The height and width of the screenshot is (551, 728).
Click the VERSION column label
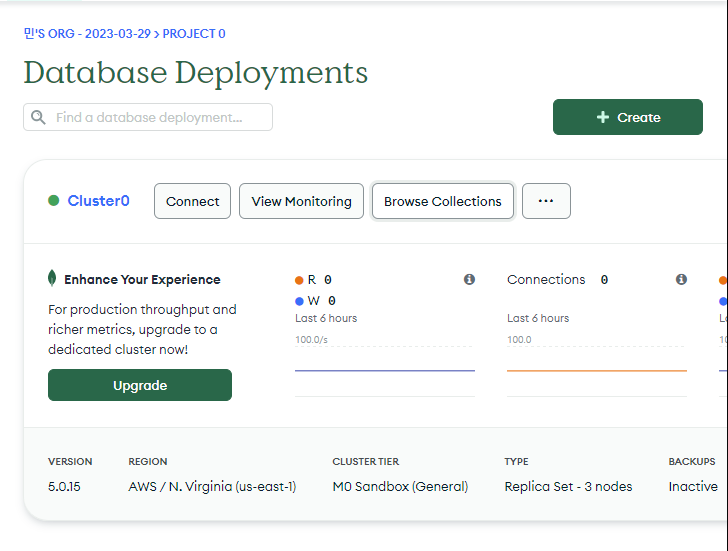tap(70, 461)
